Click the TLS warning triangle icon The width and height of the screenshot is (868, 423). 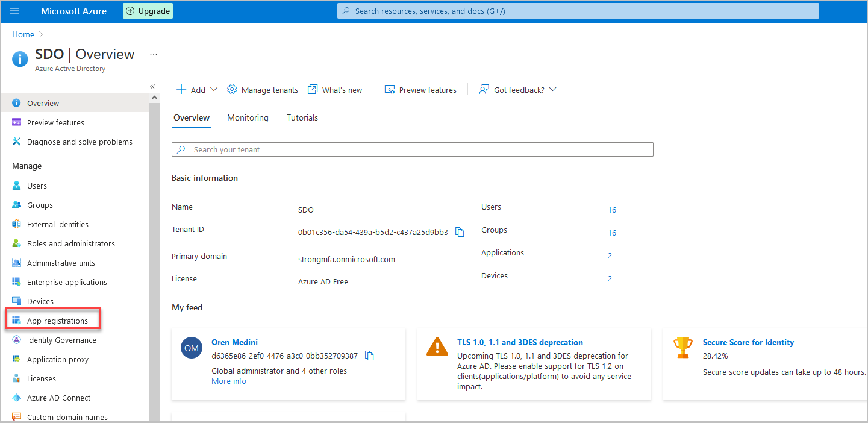(437, 346)
